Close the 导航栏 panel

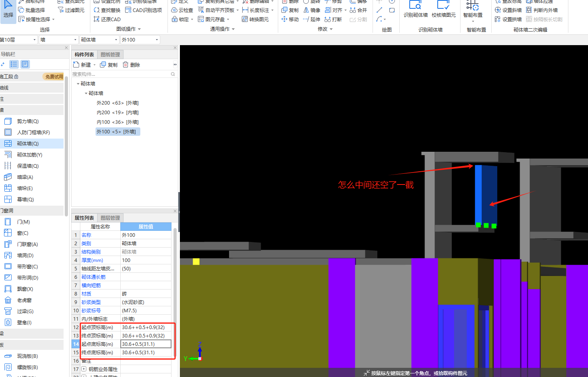tap(66, 48)
